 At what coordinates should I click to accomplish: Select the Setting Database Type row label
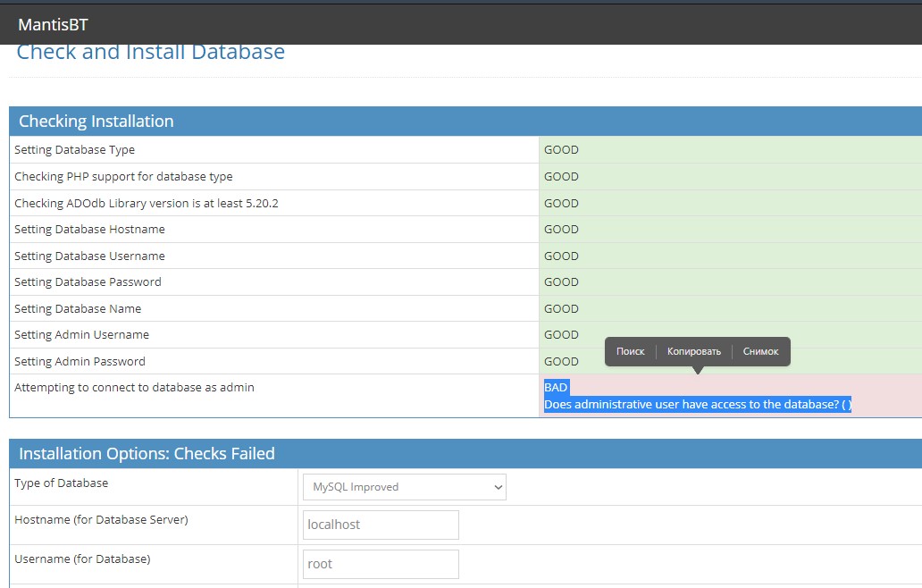pos(75,150)
